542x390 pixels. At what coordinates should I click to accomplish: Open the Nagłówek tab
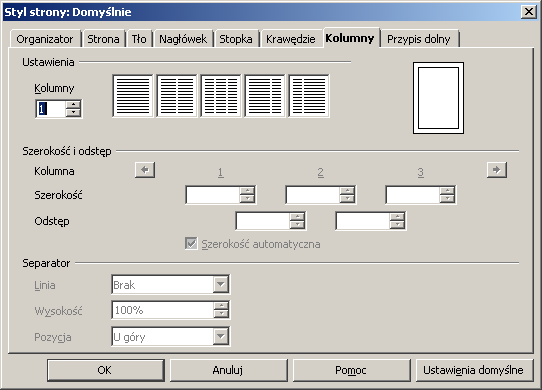[183, 39]
